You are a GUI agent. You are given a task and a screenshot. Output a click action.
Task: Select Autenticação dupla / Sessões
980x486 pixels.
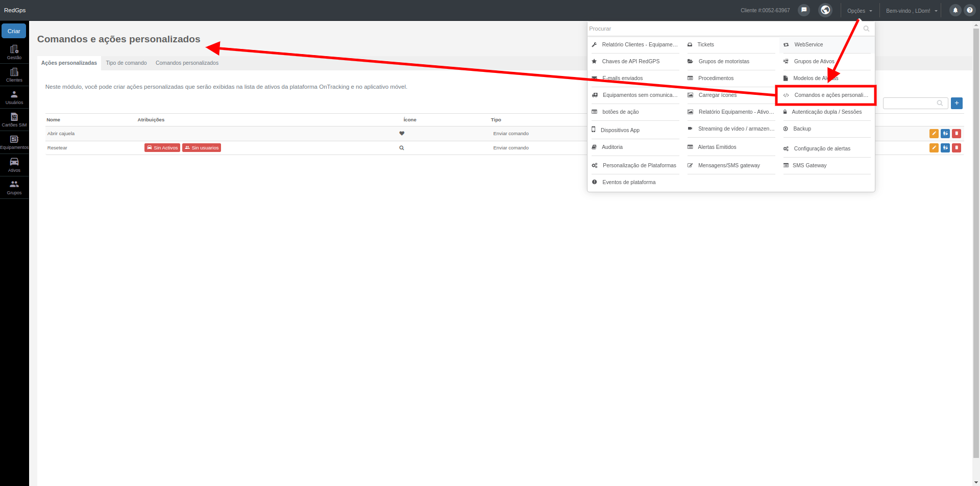click(x=827, y=112)
